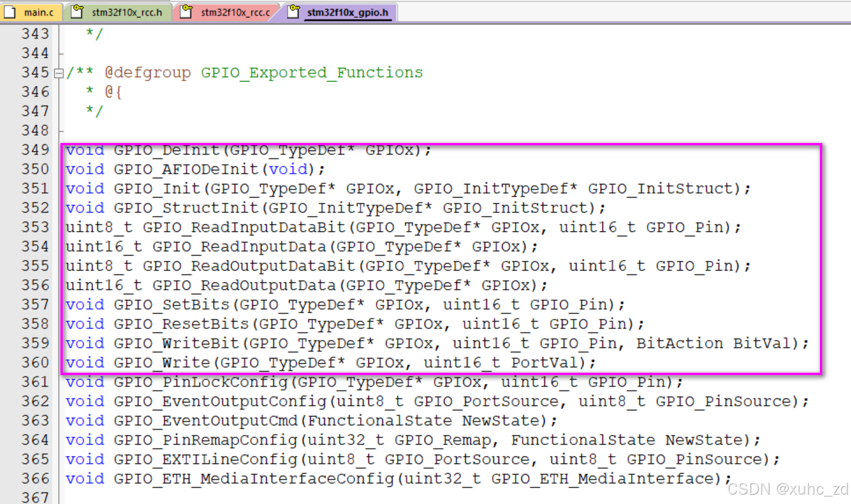This screenshot has width=851, height=504.
Task: Click the locked file icon on stm32f10x_rcc.c tab
Action: (186, 11)
